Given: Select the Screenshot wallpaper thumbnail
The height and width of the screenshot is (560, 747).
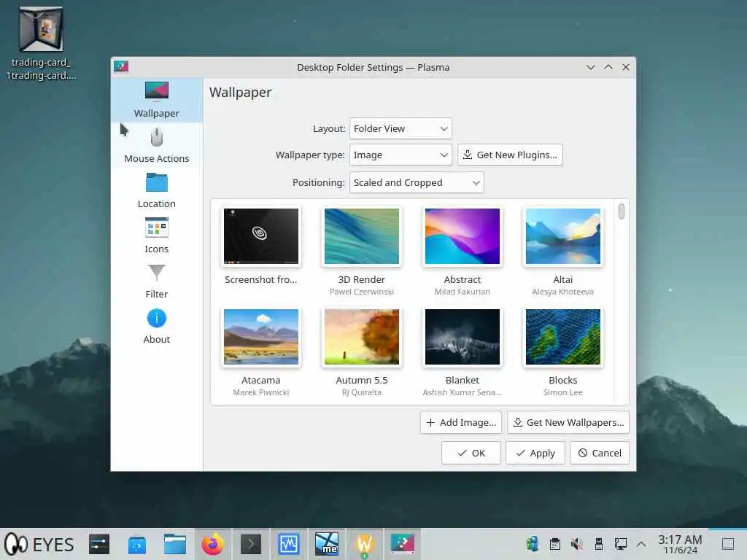Looking at the screenshot, I should point(261,236).
